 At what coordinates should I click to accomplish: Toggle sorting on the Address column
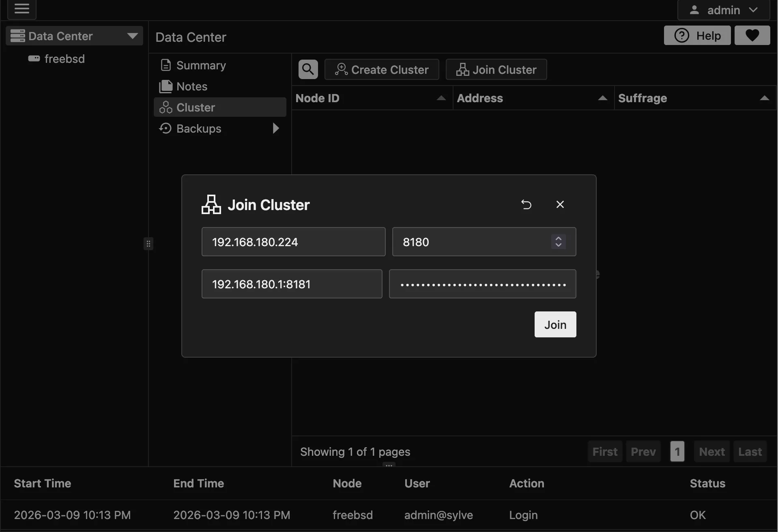click(x=602, y=98)
